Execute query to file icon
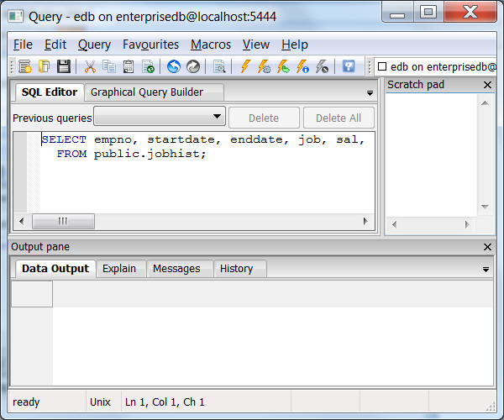Viewport: 504px width, 420px height. [x=284, y=67]
